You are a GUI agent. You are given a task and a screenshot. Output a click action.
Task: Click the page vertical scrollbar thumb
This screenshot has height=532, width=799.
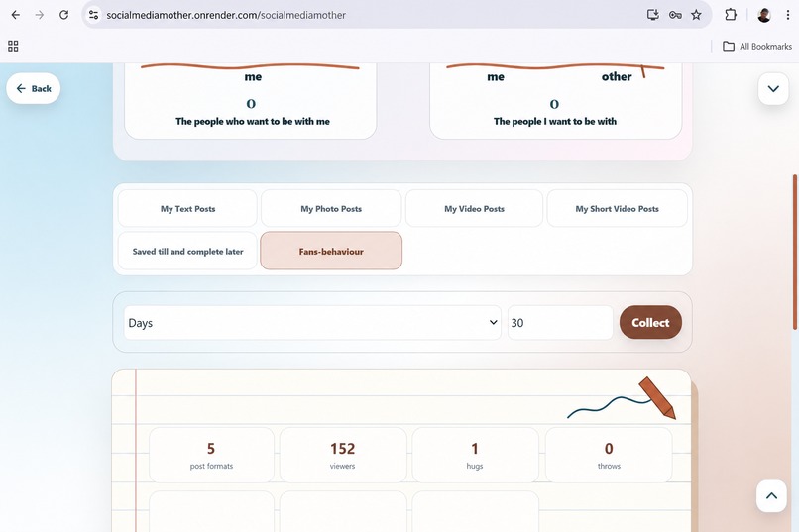pos(795,252)
